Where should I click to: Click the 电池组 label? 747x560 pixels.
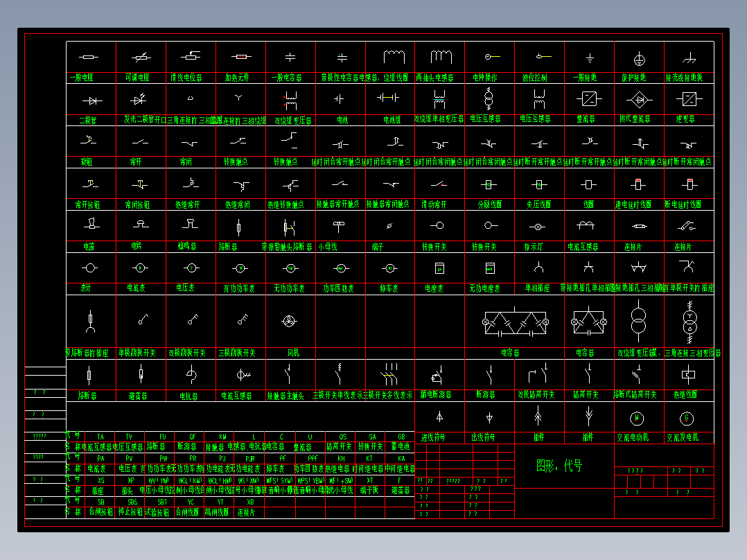pyautogui.click(x=392, y=120)
